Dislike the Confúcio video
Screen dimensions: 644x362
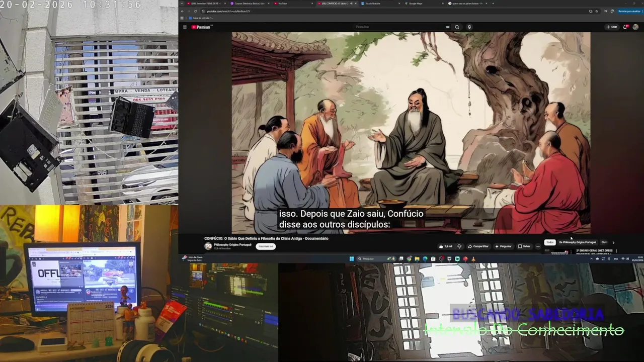tap(459, 246)
